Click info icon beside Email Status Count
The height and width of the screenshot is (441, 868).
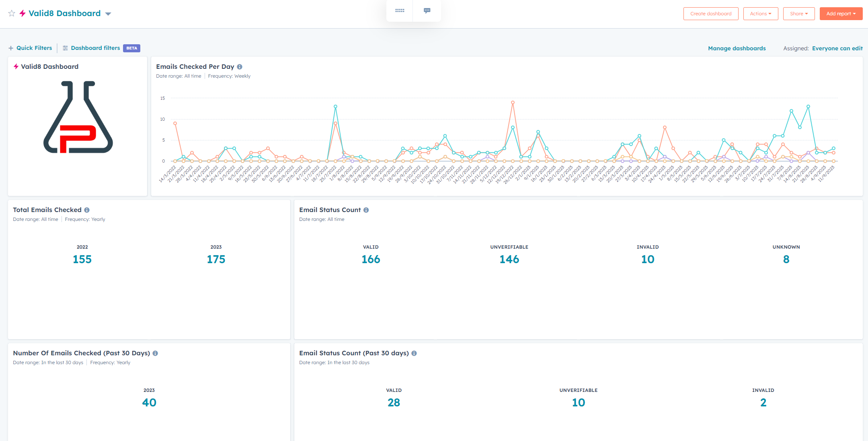tap(366, 210)
